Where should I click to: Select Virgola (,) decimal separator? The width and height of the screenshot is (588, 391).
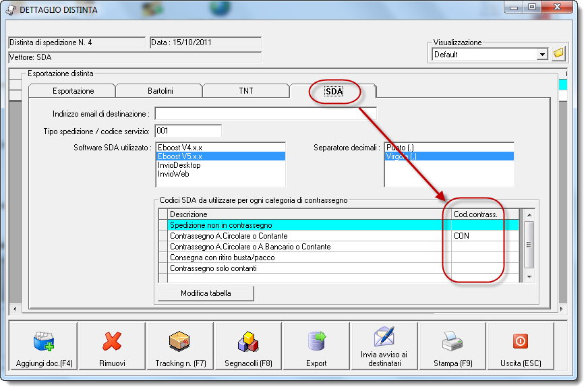(449, 156)
